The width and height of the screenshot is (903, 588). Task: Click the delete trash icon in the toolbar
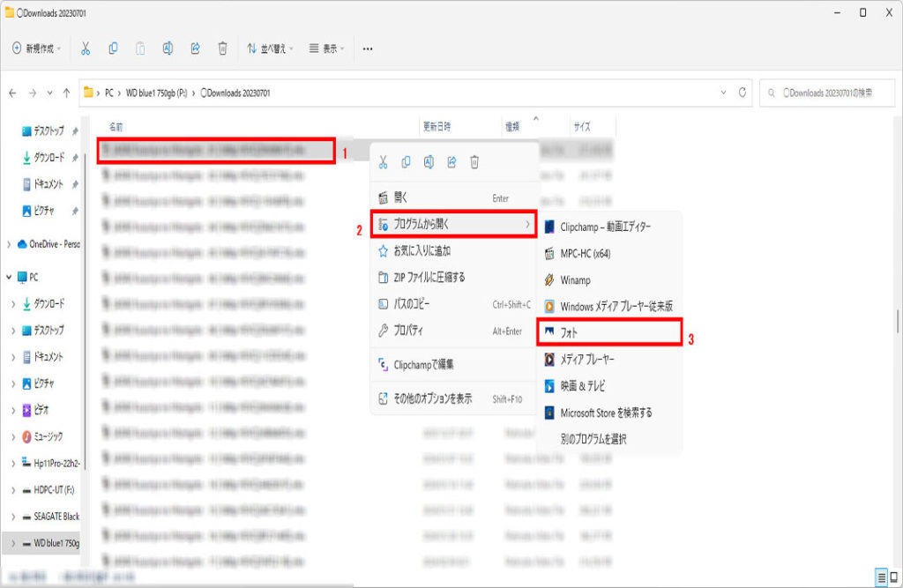tap(223, 48)
